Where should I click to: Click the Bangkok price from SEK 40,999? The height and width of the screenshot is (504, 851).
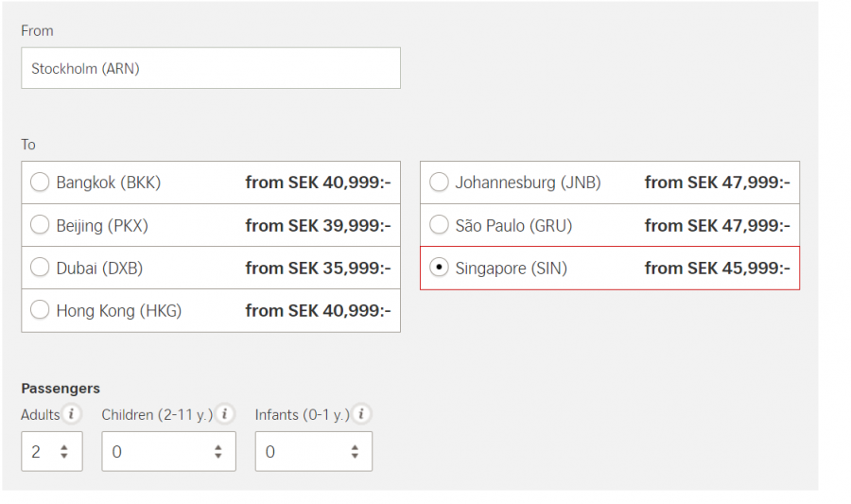[x=318, y=182]
